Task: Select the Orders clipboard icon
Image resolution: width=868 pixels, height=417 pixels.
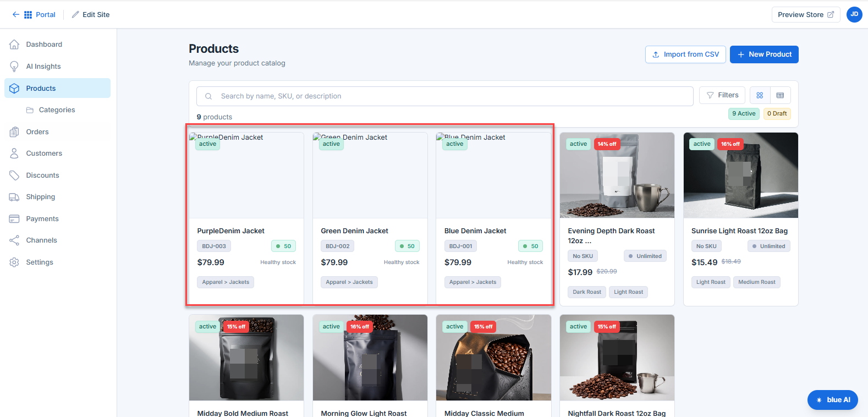Action: click(x=14, y=132)
